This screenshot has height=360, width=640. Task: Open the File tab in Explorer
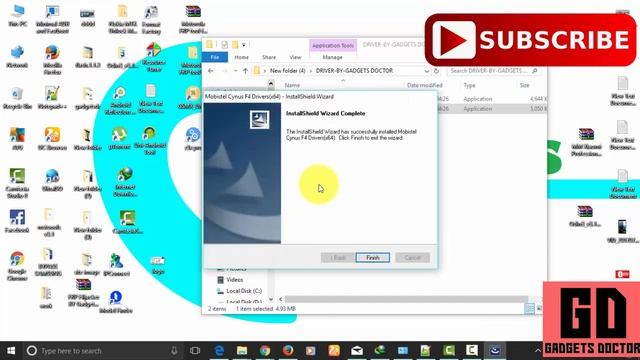pyautogui.click(x=215, y=57)
